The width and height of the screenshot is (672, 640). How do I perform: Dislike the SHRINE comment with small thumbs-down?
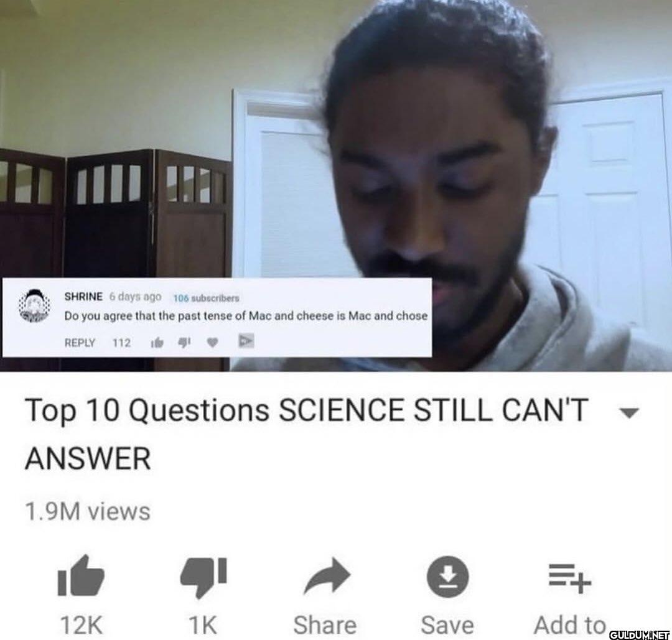click(x=184, y=343)
